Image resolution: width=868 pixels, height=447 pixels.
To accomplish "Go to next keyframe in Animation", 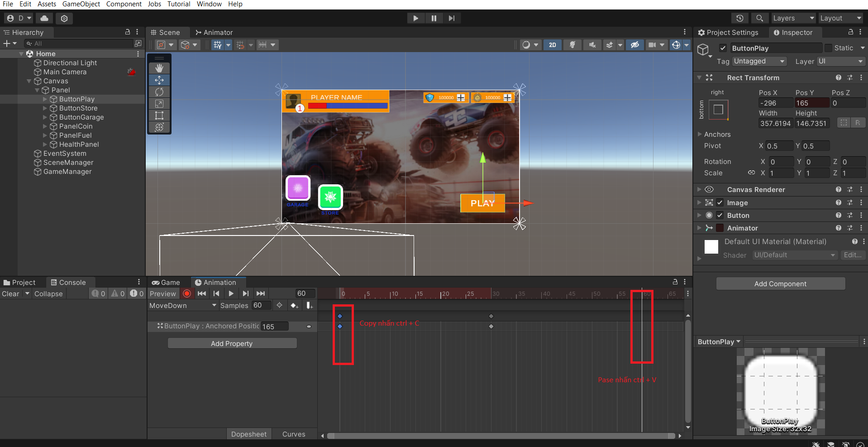I will (245, 293).
